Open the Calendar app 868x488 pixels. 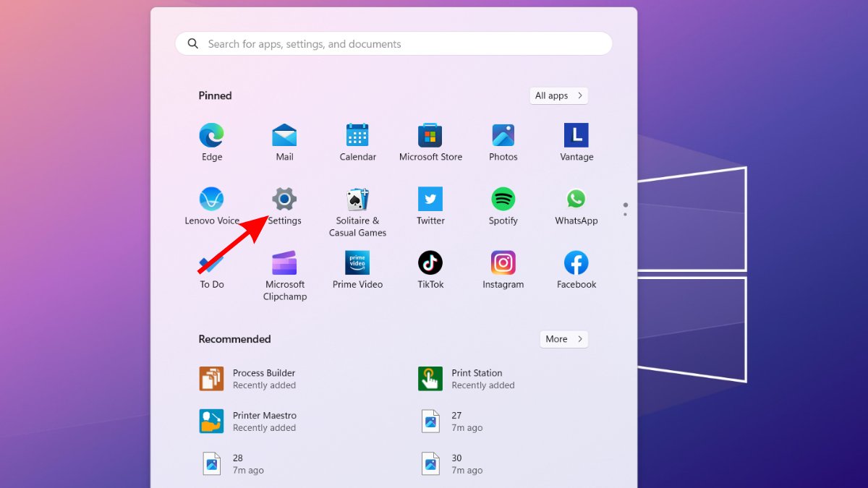click(x=357, y=142)
